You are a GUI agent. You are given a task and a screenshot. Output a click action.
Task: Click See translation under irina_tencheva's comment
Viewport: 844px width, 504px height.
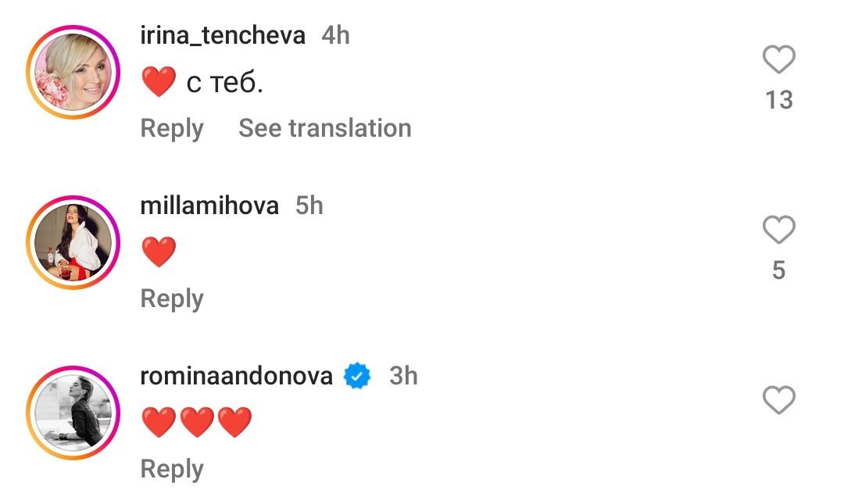324,128
